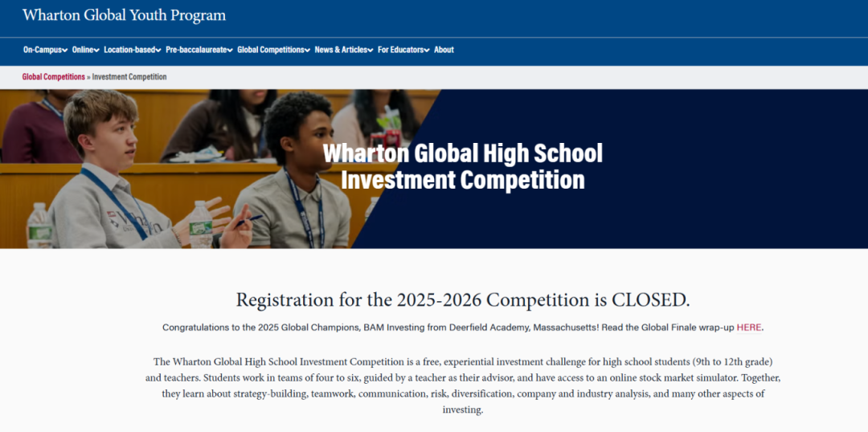Follow the Global Competitions breadcrumb link
Screen dimensions: 868x432
pyautogui.click(x=53, y=77)
